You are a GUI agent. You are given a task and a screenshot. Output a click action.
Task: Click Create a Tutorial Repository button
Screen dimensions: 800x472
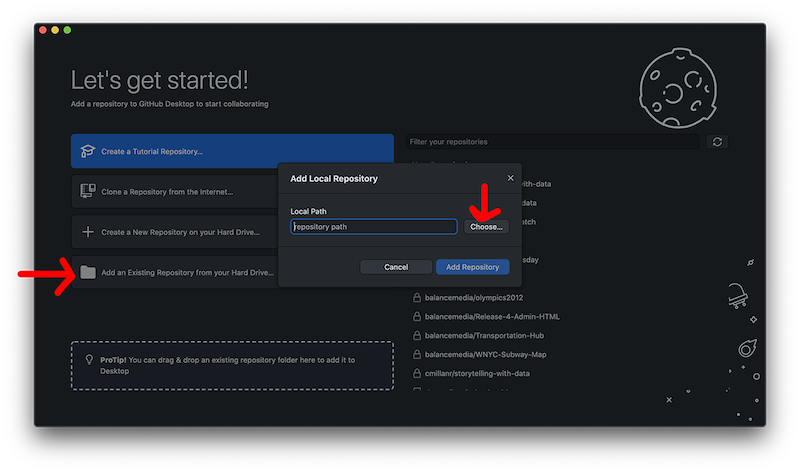point(232,151)
